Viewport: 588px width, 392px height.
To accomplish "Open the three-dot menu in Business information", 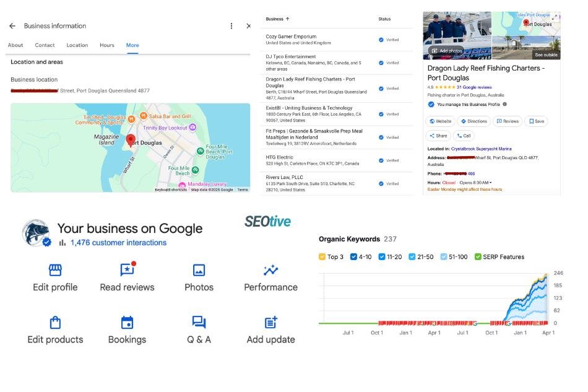I will click(x=231, y=26).
